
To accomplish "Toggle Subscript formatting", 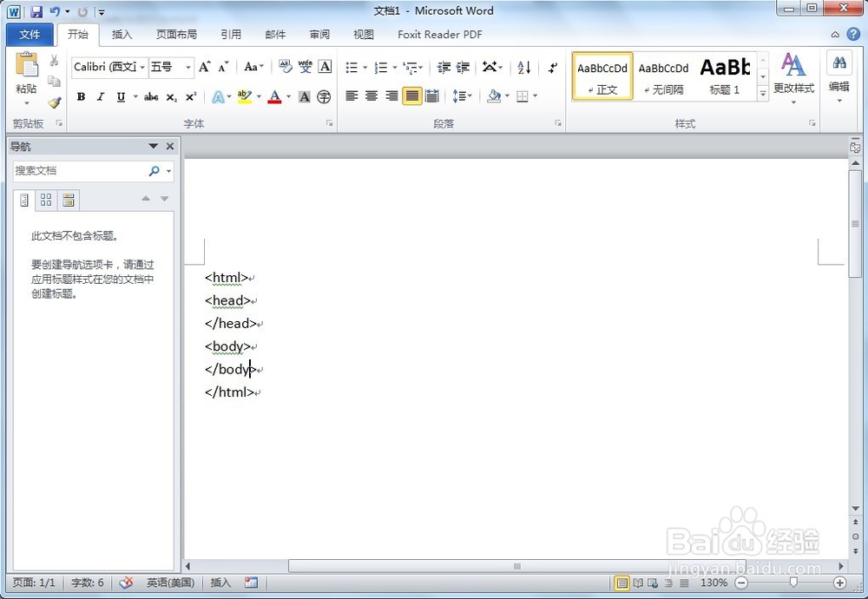I will tap(172, 97).
